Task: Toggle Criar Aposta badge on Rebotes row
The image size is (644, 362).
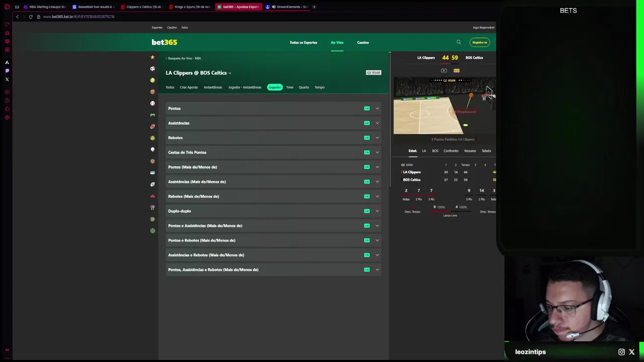Action: 367,138
